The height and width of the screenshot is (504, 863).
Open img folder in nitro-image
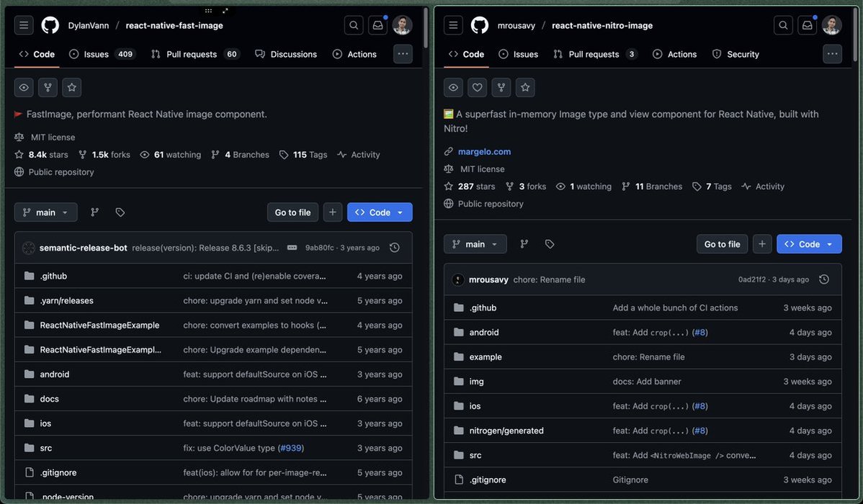pos(477,382)
